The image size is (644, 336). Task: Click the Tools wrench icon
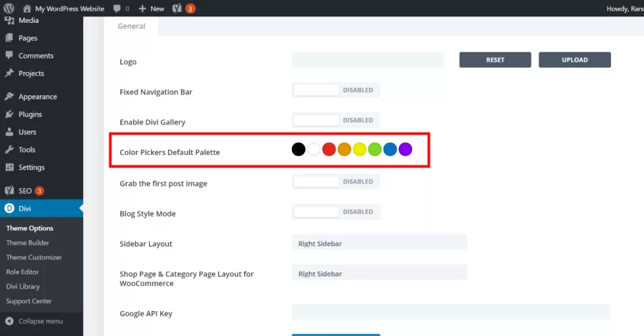click(x=9, y=149)
